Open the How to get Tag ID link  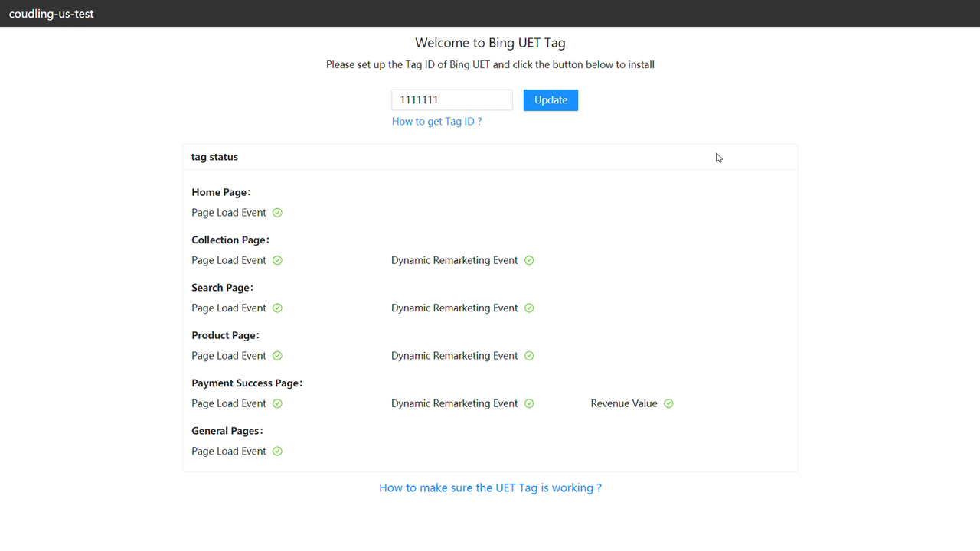coord(436,121)
